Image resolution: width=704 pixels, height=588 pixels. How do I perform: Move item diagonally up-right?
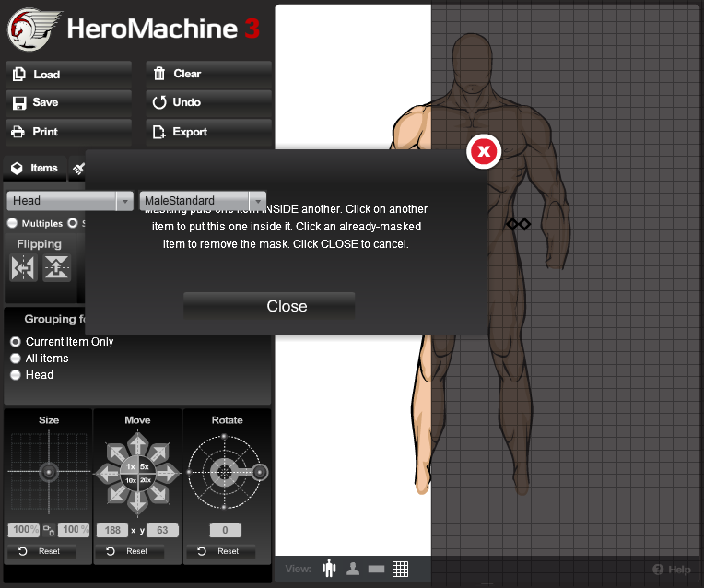[158, 453]
